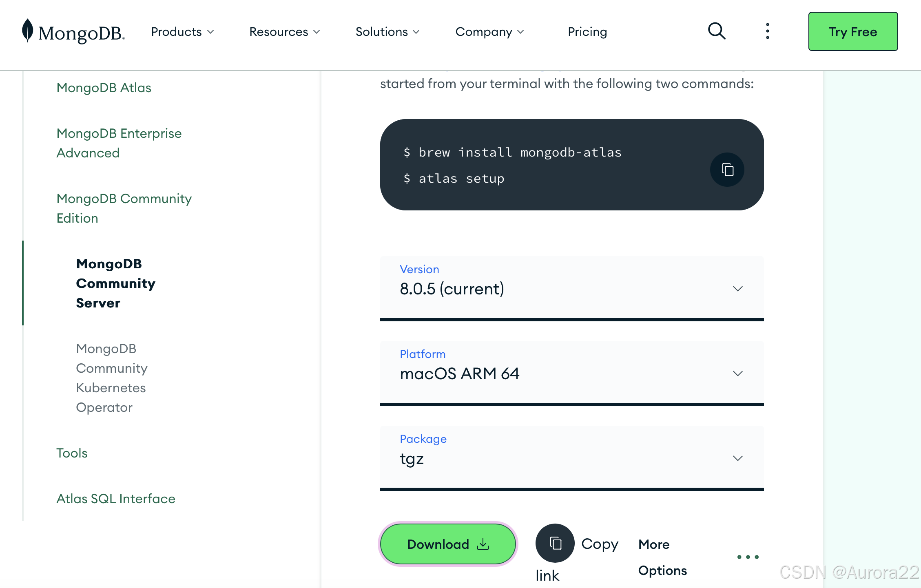Click the 'brew install mongodb-atlas' command text
Viewport: 921px width, 588px height.
pos(520,153)
